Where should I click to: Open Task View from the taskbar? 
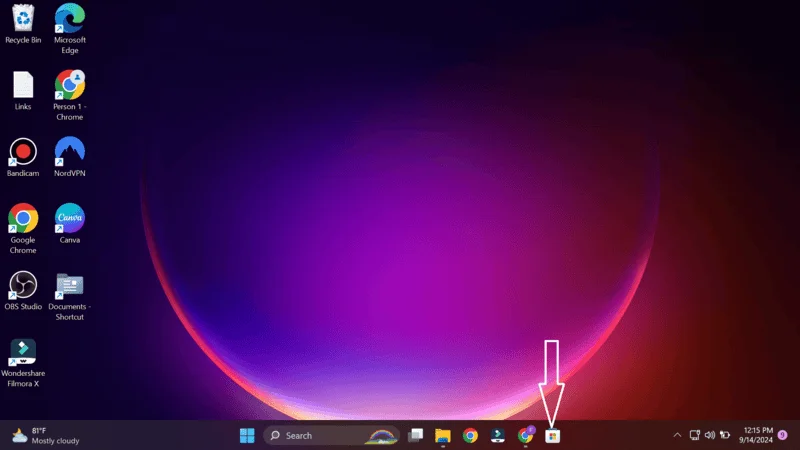click(x=415, y=436)
